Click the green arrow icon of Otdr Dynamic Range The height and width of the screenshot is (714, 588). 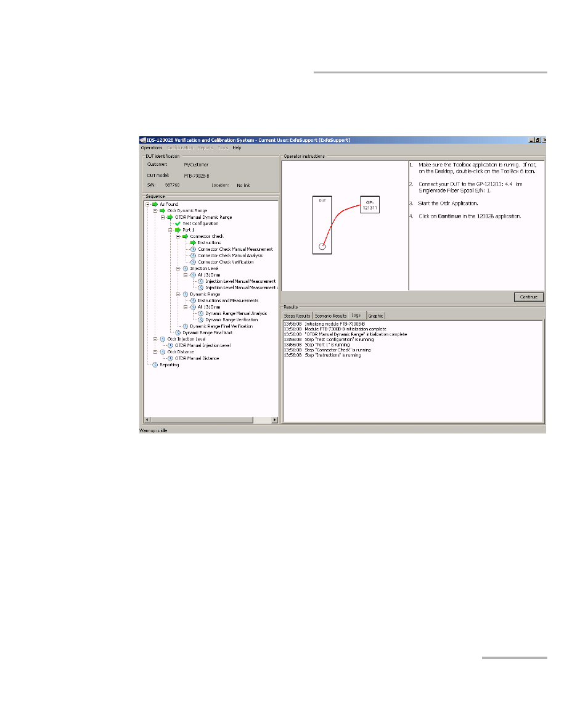point(163,211)
